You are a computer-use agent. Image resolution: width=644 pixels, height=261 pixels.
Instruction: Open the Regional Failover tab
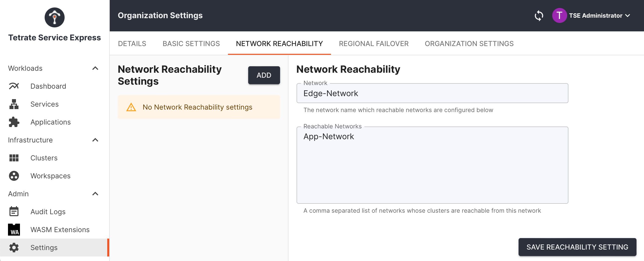[x=374, y=44]
